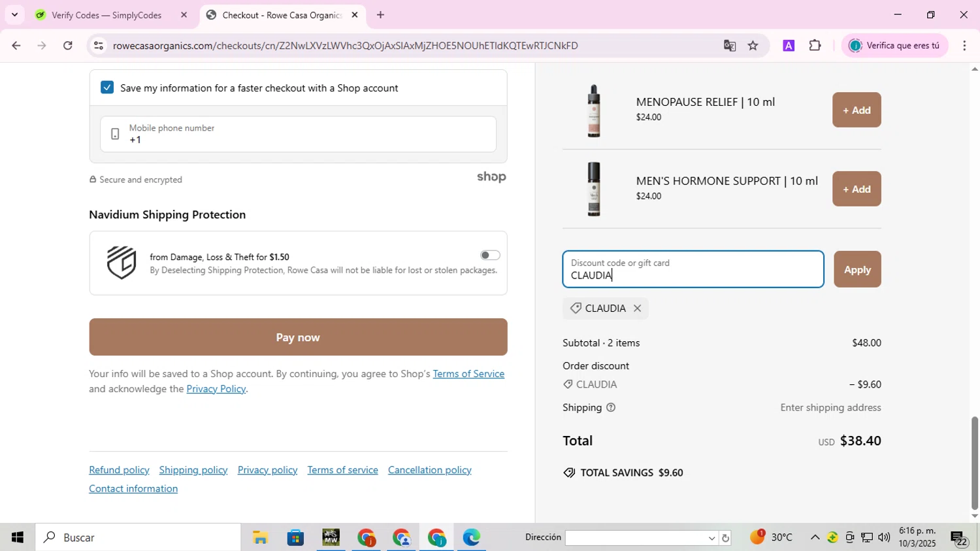Focus the Mobile phone number field
Image resolution: width=980 pixels, height=551 pixels.
click(x=298, y=134)
